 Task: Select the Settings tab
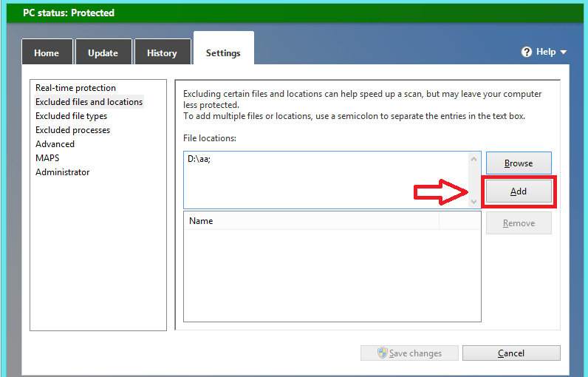tap(223, 53)
